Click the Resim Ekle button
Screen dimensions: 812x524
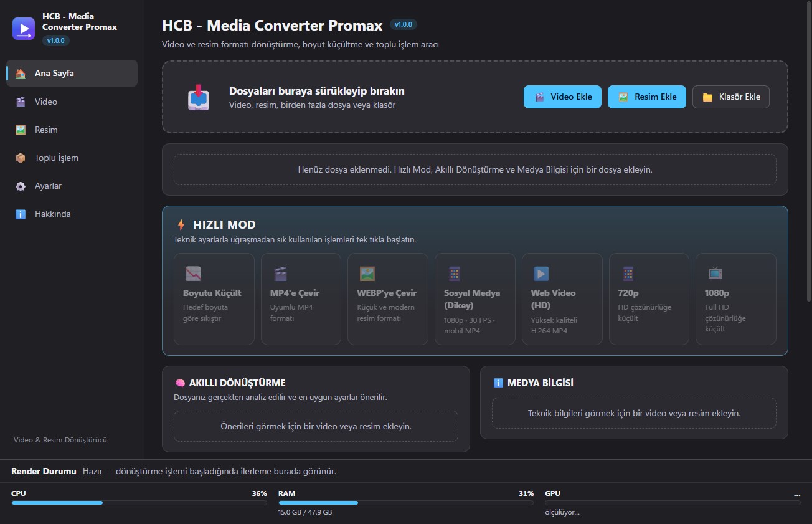[x=646, y=97]
